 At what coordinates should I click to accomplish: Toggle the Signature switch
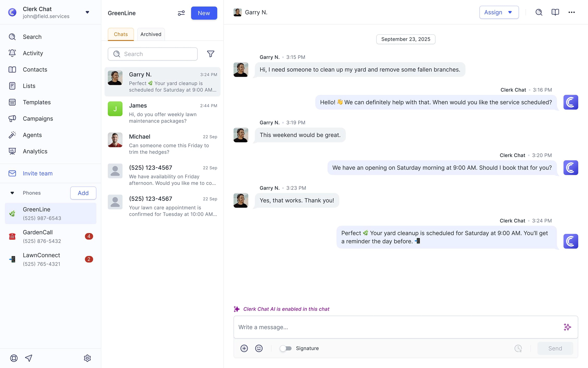[286, 348]
